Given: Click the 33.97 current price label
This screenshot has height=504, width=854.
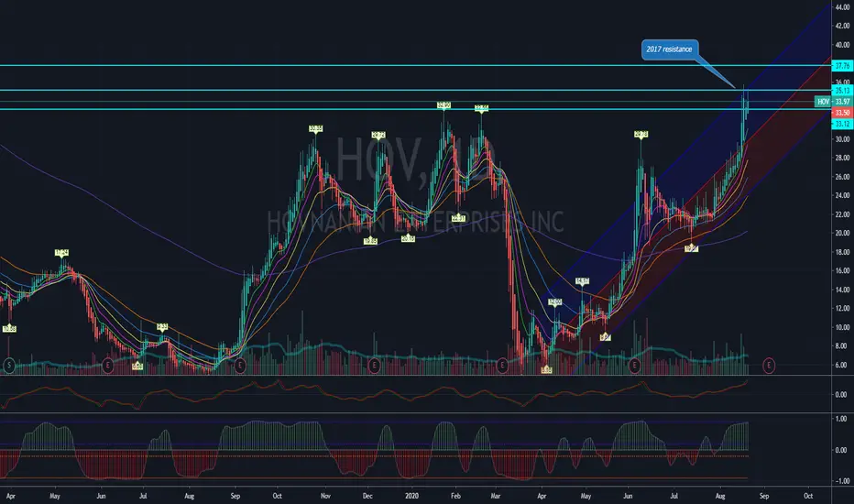Looking at the screenshot, I should pyautogui.click(x=843, y=102).
